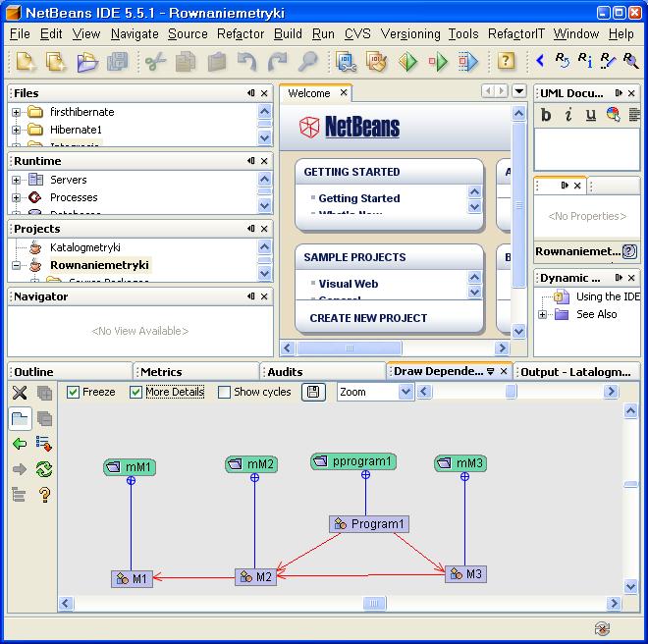
Task: Open Draw Dependencies tab options dropdown
Action: click(491, 371)
